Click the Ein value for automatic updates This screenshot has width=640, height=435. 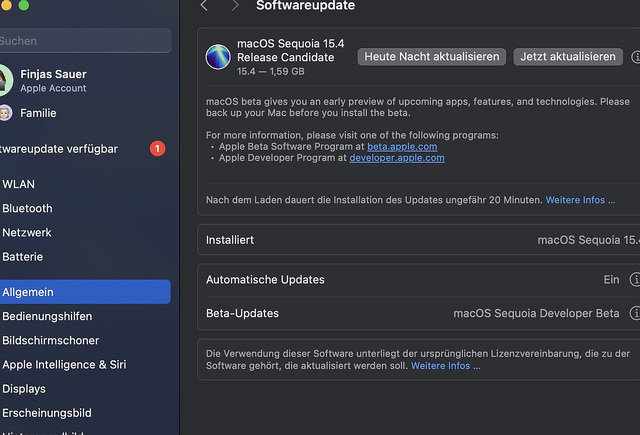coord(611,280)
